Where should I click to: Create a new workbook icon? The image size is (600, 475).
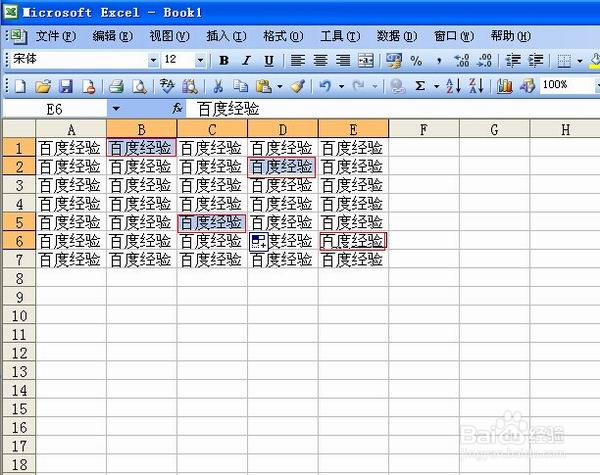point(20,86)
